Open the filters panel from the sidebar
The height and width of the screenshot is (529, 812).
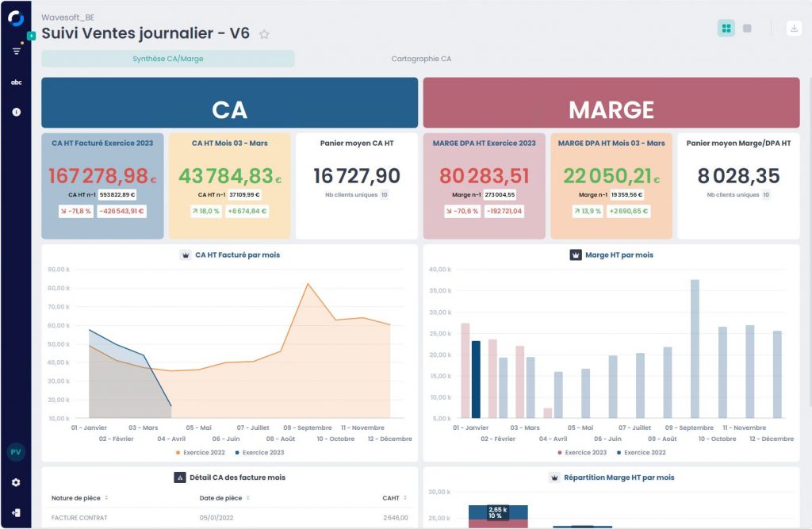click(16, 51)
